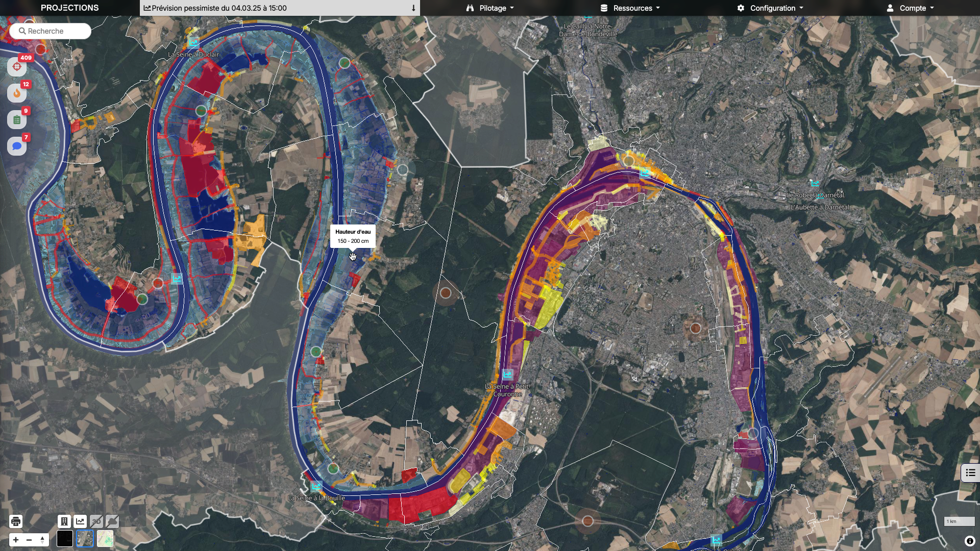Open the chat messages icon with badge 7
This screenshot has width=980, height=551.
pyautogui.click(x=17, y=146)
